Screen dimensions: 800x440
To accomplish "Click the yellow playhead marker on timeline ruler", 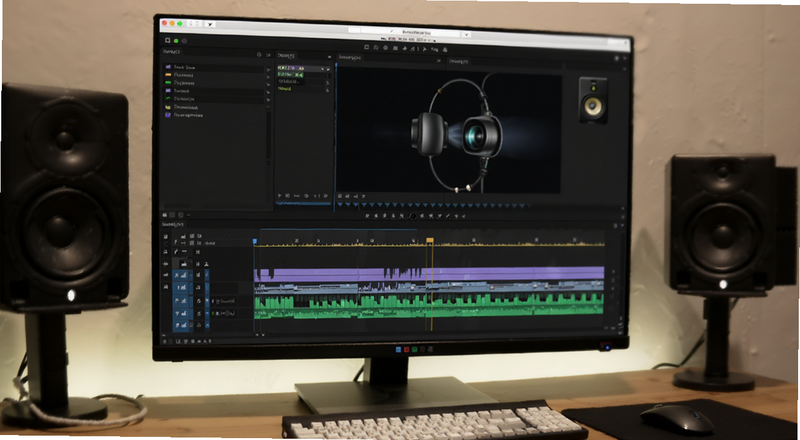I will click(430, 240).
